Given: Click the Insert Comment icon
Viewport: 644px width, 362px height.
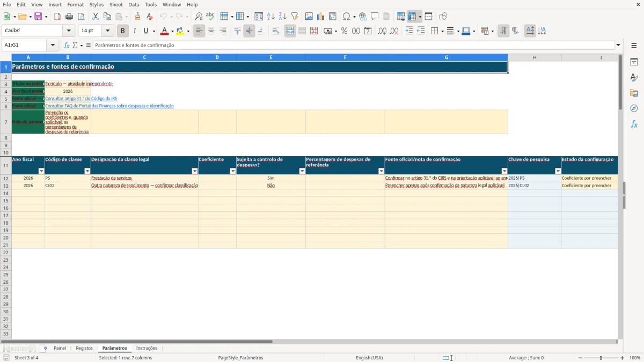Looking at the screenshot, I should click(375, 17).
